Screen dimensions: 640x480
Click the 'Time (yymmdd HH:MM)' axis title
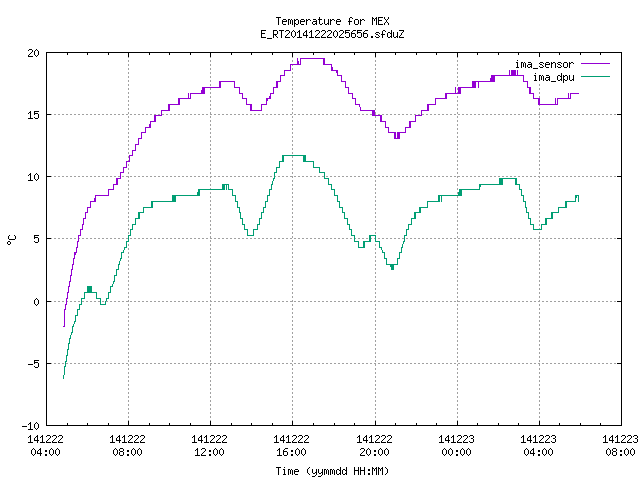coord(332,471)
